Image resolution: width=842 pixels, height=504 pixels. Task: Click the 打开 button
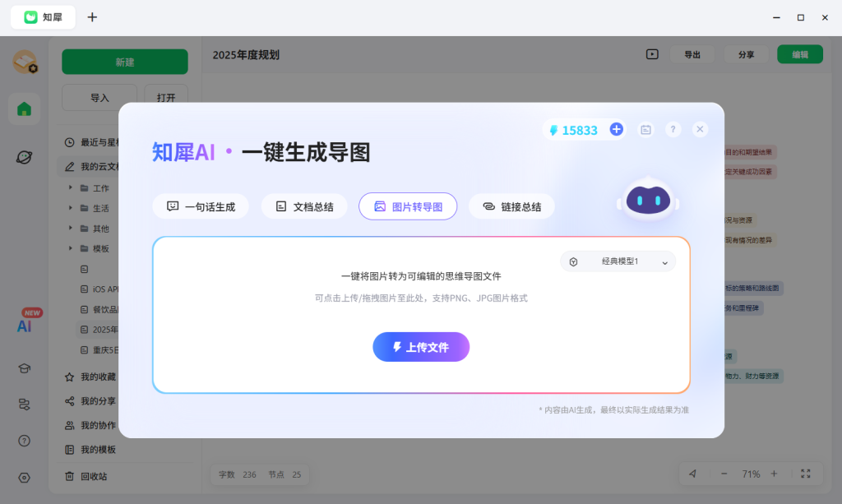(166, 98)
